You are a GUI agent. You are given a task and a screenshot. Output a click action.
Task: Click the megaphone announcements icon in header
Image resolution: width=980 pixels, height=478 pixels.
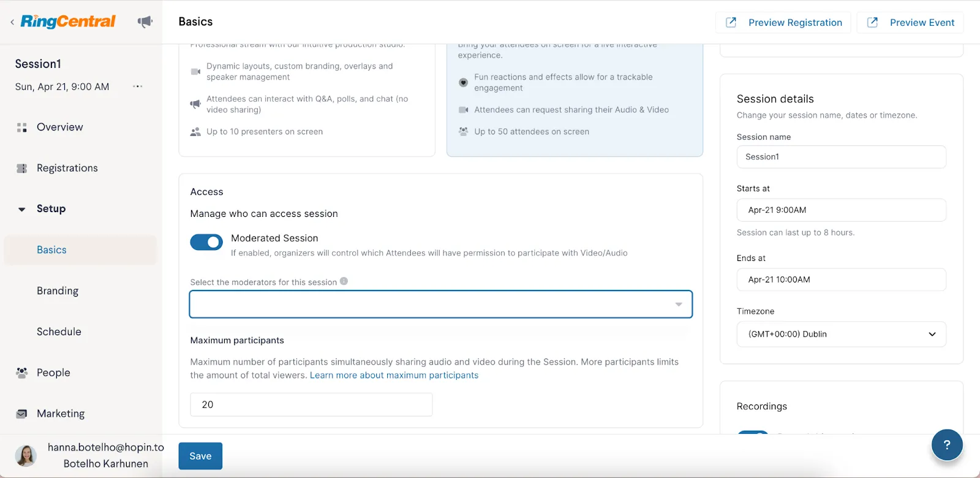pyautogui.click(x=145, y=22)
